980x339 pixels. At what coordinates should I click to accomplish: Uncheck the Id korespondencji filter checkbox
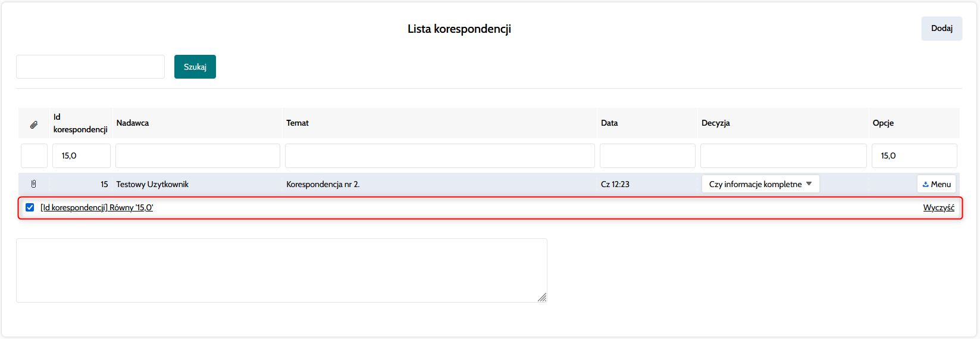pos(30,207)
